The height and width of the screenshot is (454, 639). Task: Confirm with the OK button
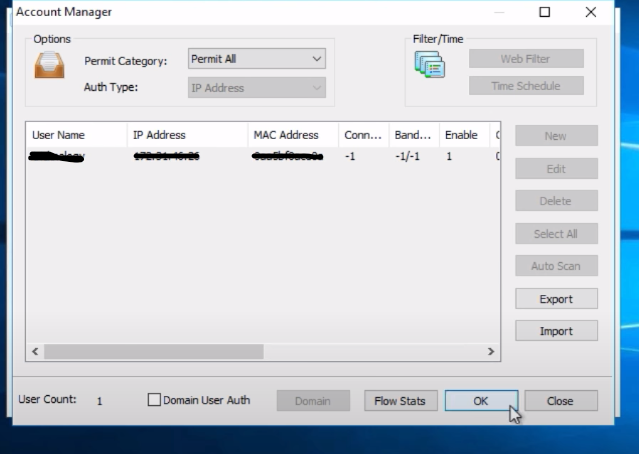[x=481, y=401]
